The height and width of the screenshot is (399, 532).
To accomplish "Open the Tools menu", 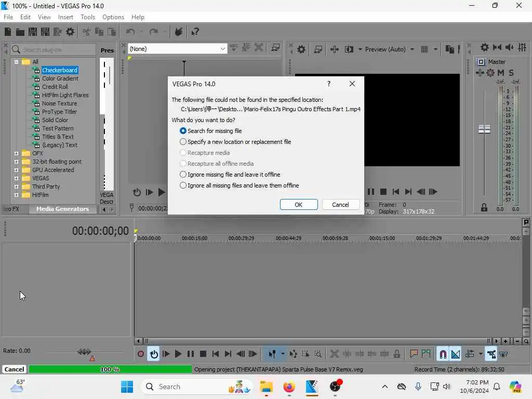I will [88, 17].
